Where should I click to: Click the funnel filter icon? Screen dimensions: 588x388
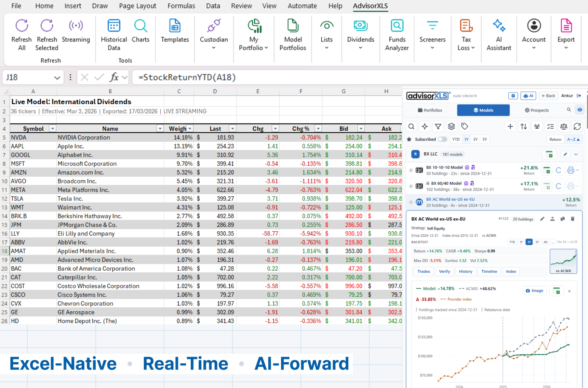(x=438, y=127)
